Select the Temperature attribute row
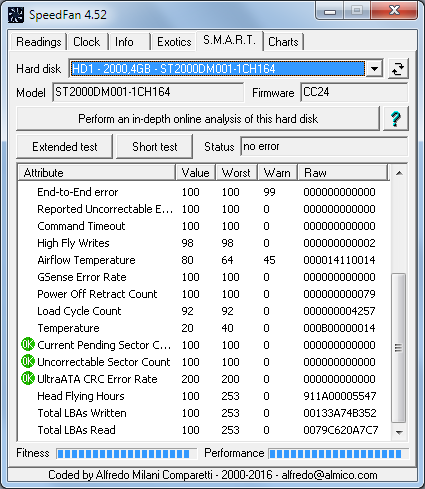 (x=203, y=328)
